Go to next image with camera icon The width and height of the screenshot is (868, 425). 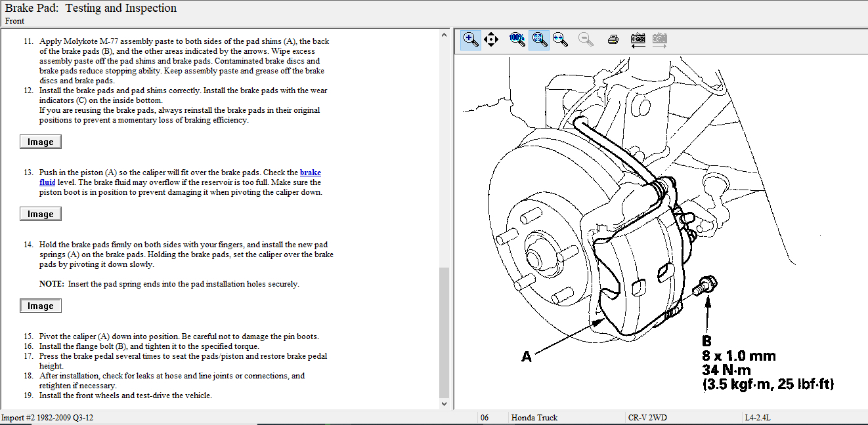coord(660,39)
